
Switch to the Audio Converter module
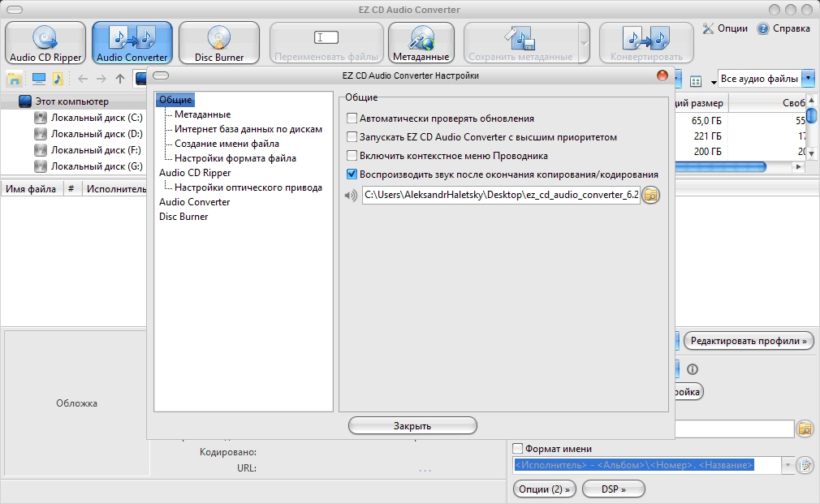[x=132, y=43]
